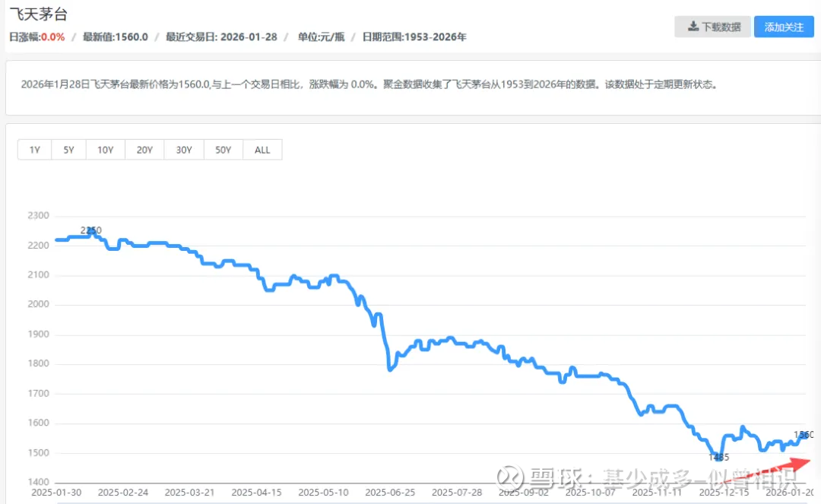Click the 最新值:1560.0 text

click(116, 37)
